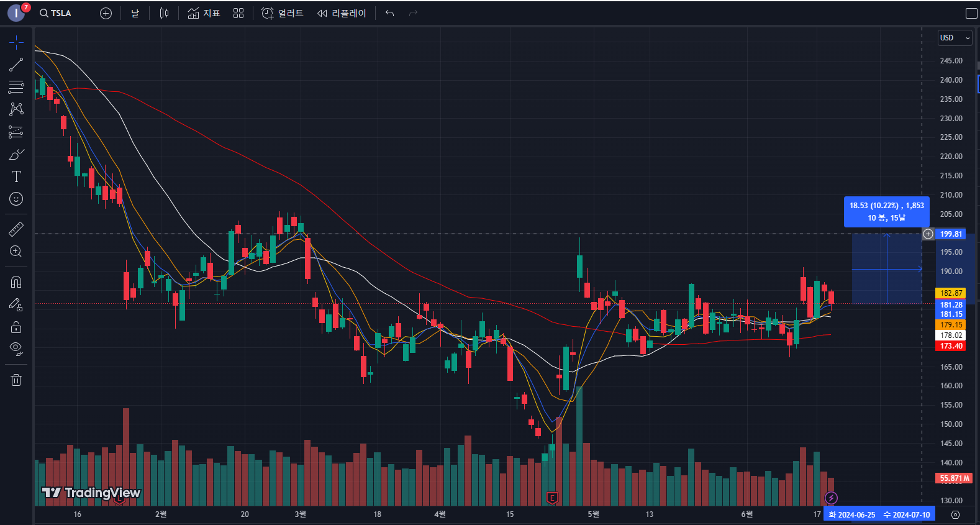Select the 179.15 orange moving average label
The image size is (980, 525).
pyautogui.click(x=951, y=325)
